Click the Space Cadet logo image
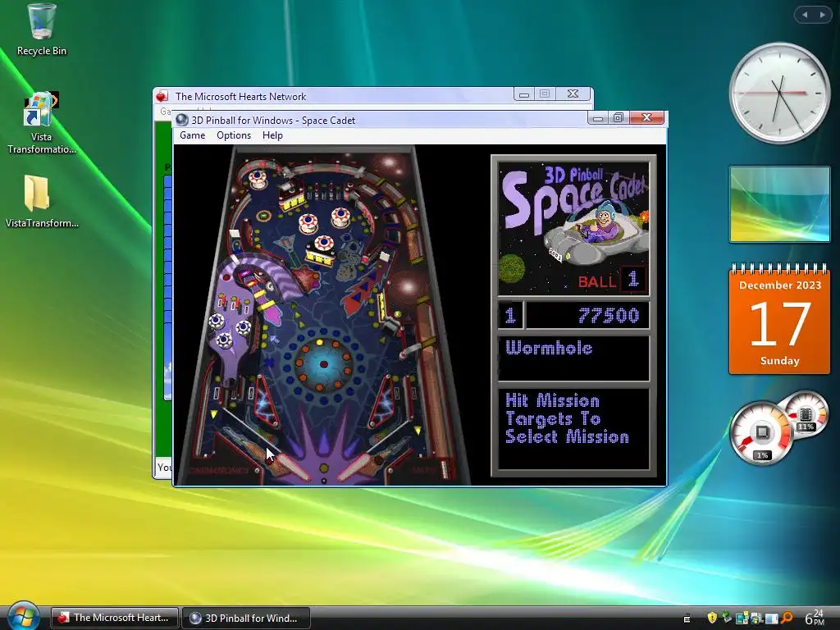This screenshot has width=840, height=630. [x=573, y=229]
